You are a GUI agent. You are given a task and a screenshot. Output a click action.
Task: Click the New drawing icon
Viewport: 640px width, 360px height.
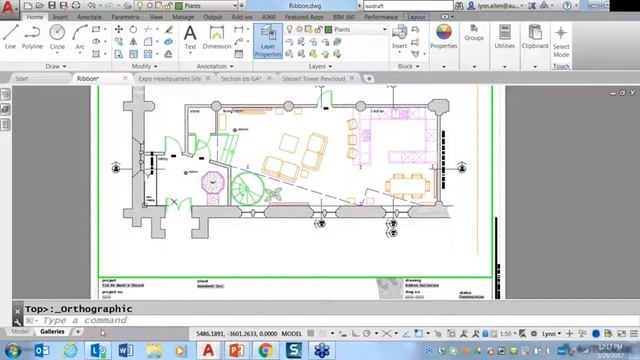click(x=28, y=5)
